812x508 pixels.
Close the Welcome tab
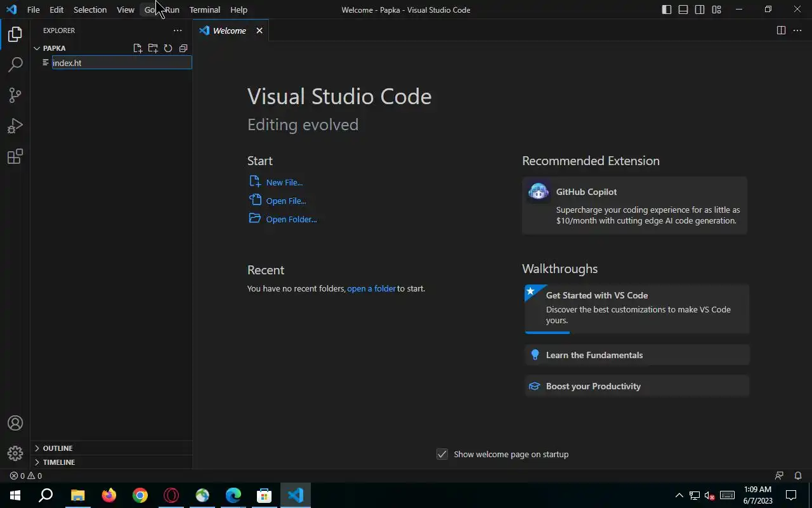point(259,30)
